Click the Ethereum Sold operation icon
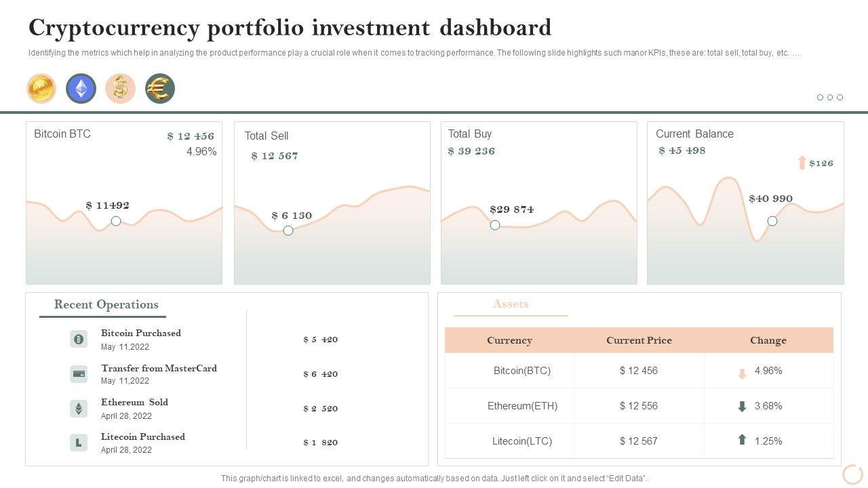Viewport: 868px width, 488px height. coord(79,409)
